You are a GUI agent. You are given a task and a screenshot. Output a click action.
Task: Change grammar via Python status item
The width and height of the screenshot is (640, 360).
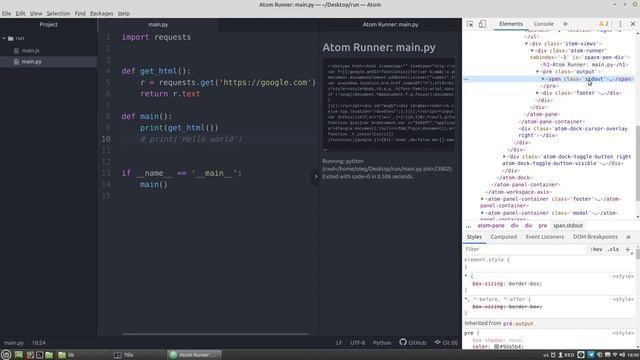tap(382, 343)
